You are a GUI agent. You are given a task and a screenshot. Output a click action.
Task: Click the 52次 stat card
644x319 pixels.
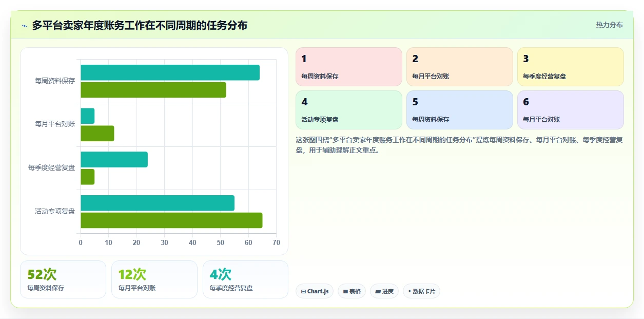63,279
